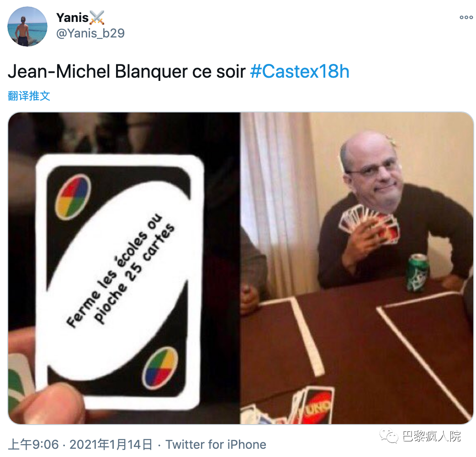Open the Twitter for iPhone source link
This screenshot has width=476, height=457.
click(216, 445)
